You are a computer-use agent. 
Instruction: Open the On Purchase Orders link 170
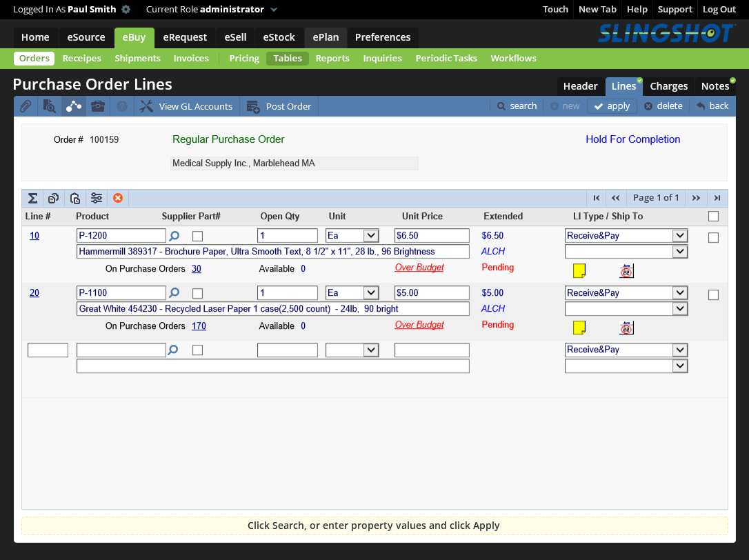tap(199, 326)
